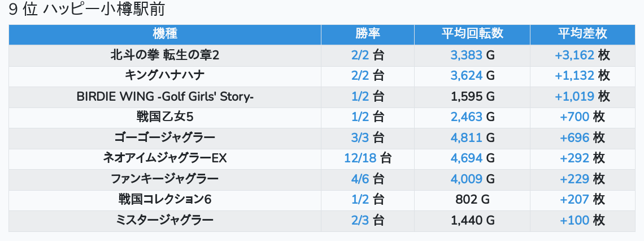Click the +100 average difference value
Image resolution: width=644 pixels, height=241 pixels.
tap(575, 221)
